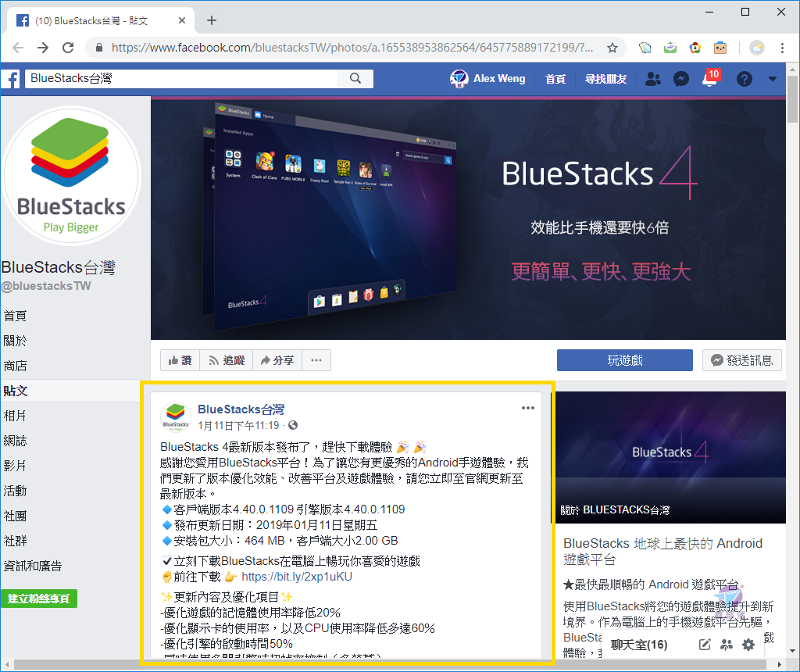Select 影片 in the page sidebar
The width and height of the screenshot is (800, 672).
(15, 466)
